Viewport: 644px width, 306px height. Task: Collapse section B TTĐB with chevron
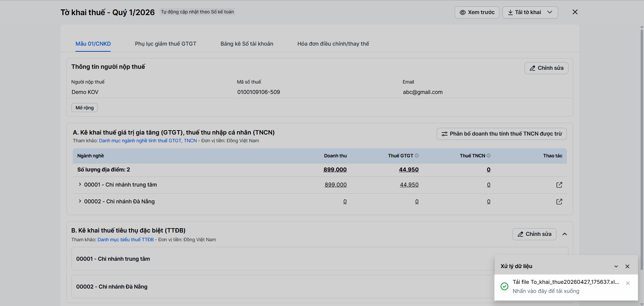pos(565,234)
